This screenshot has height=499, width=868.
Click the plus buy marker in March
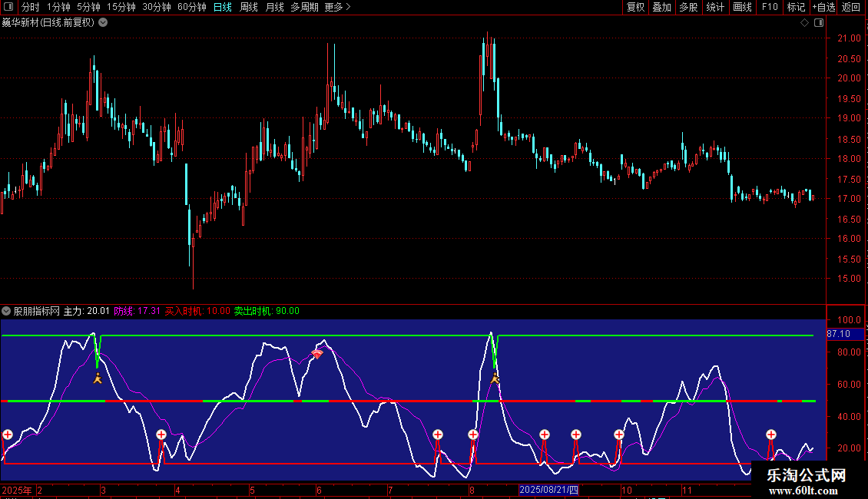[161, 435]
